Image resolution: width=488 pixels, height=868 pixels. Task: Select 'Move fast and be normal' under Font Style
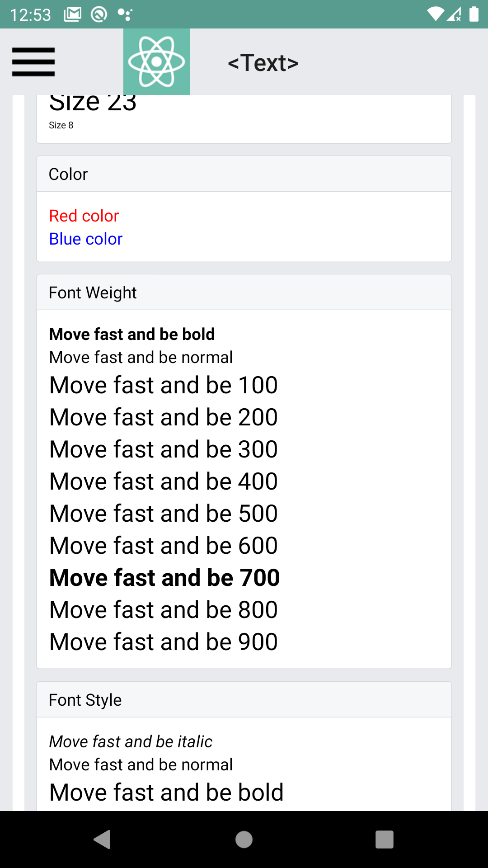tap(140, 764)
